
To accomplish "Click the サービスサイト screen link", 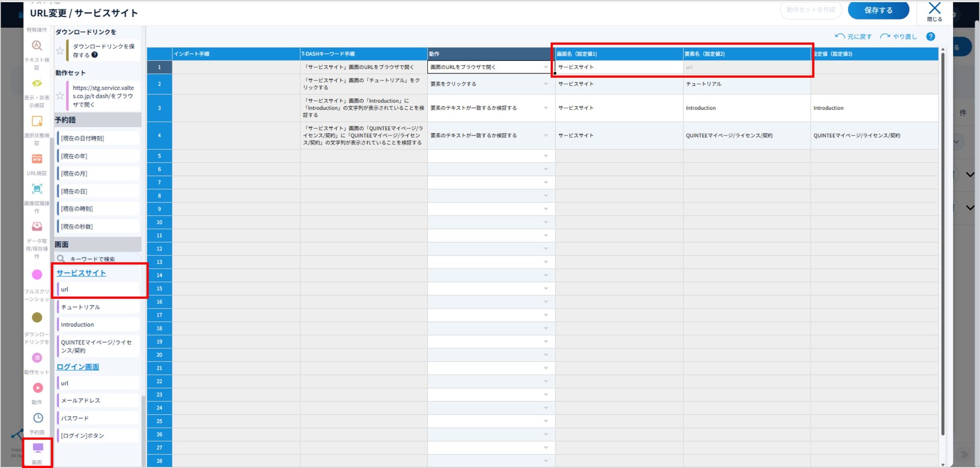I will pos(81,273).
